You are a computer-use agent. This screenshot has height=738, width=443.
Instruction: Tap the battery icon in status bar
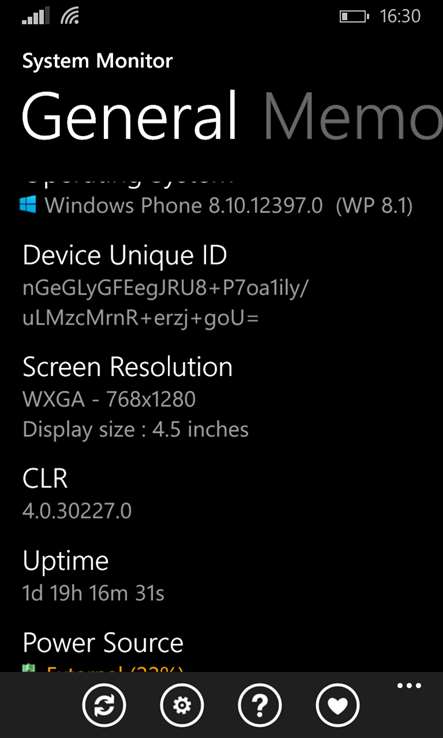[354, 17]
